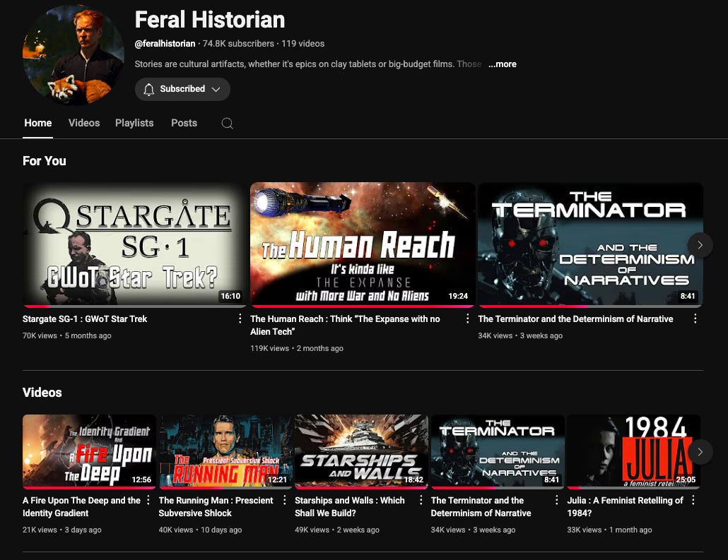This screenshot has height=560, width=728.
Task: Open title link Stargate SG-1 : GWoT Star Trek
Action: 85,318
